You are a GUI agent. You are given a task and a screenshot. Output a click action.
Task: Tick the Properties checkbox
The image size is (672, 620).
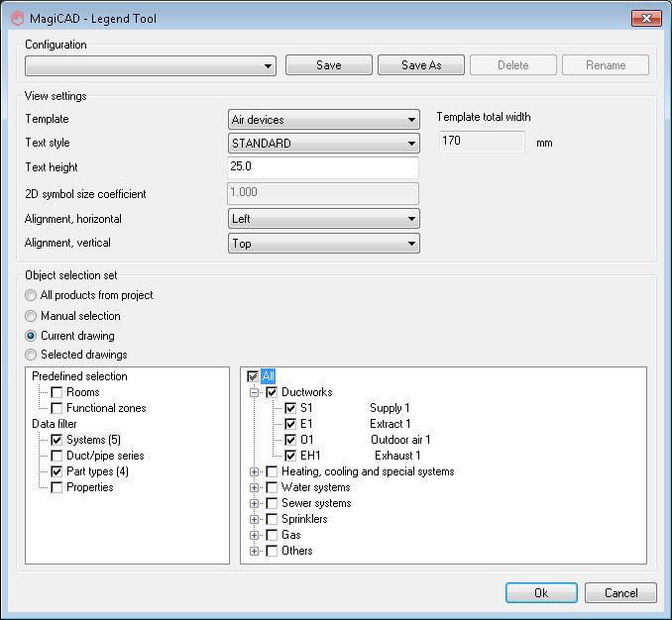(x=56, y=487)
